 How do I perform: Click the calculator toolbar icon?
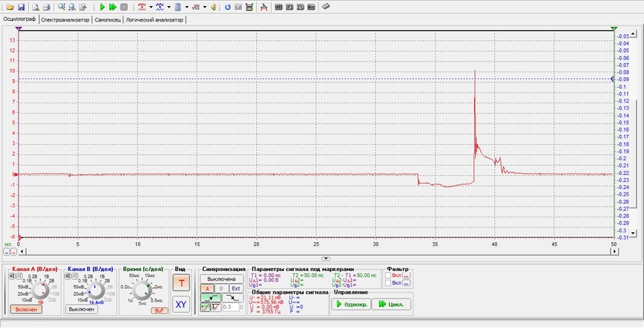tap(178, 7)
